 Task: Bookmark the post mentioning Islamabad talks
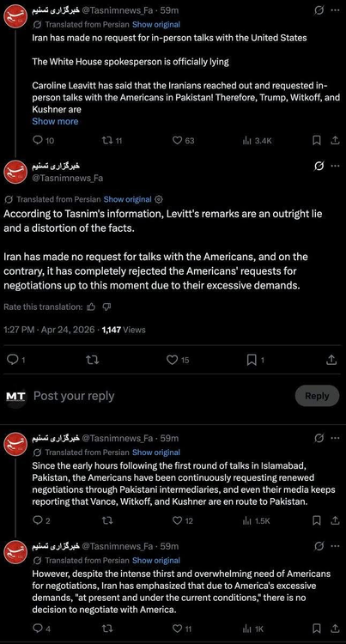pyautogui.click(x=317, y=520)
